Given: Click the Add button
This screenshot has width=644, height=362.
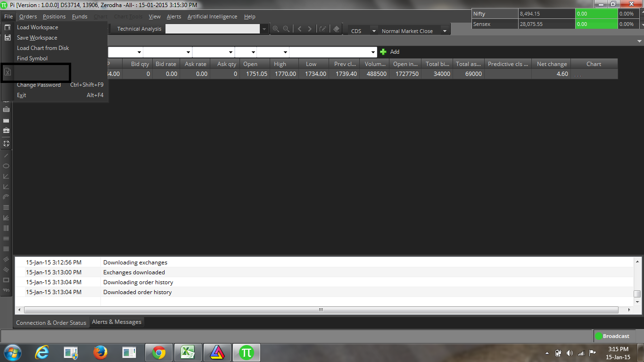Looking at the screenshot, I should pos(395,52).
